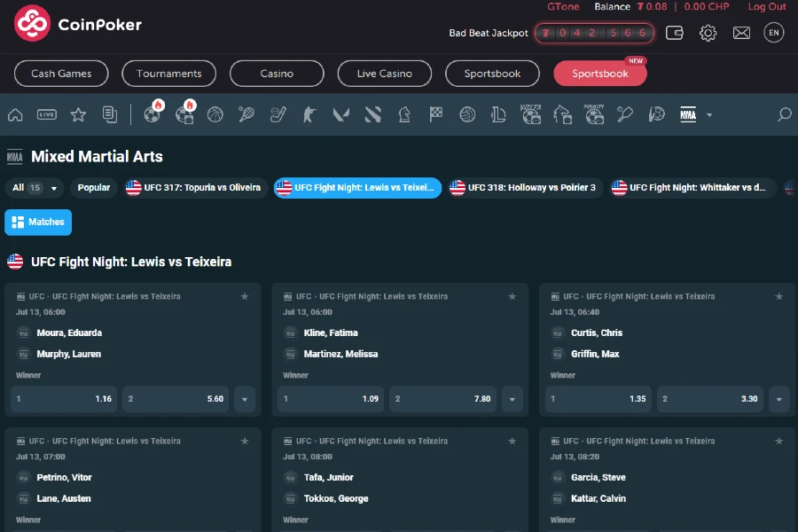Image resolution: width=798 pixels, height=532 pixels.
Task: Open the settings gear icon
Action: point(707,32)
